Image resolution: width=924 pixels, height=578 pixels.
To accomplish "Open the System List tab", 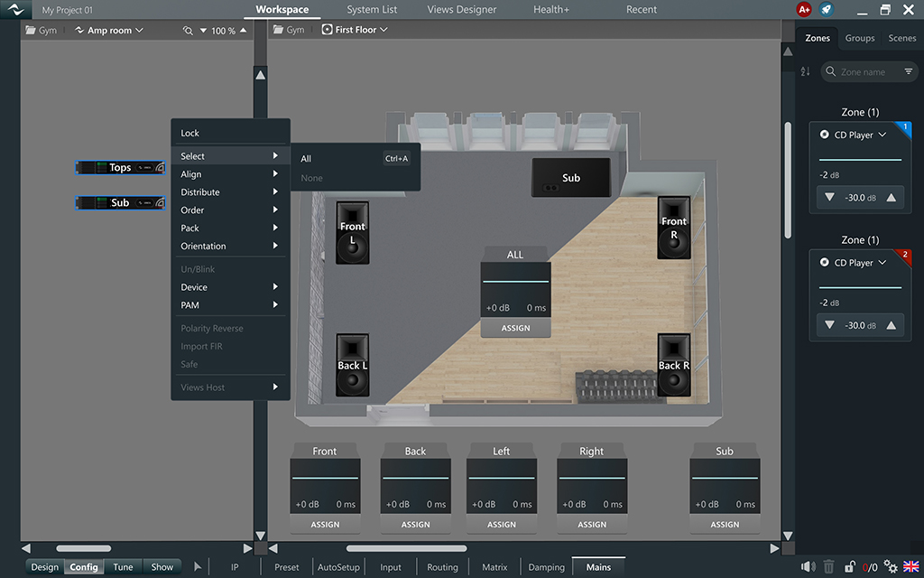I will [x=372, y=10].
